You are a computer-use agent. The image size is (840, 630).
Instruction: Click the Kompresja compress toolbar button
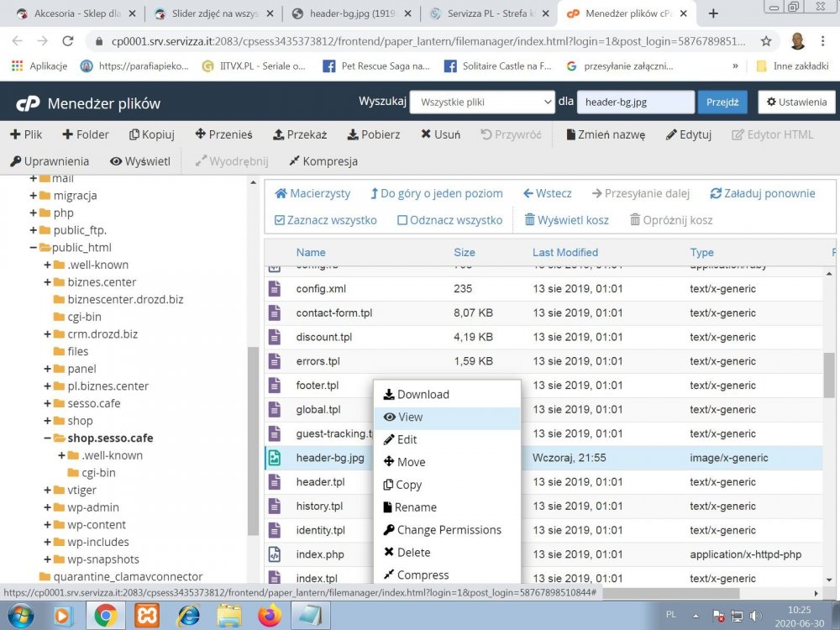click(323, 161)
